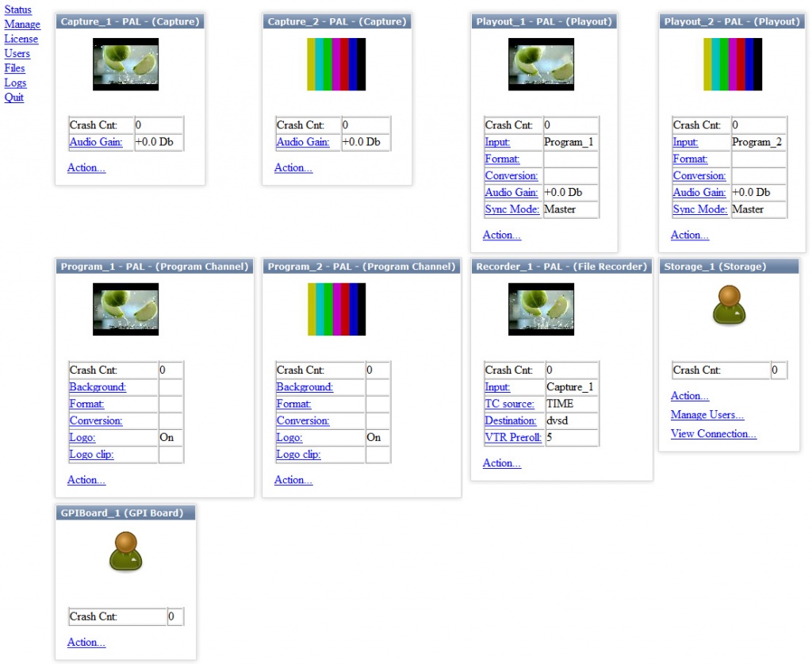Open View Connection link in Storage_1

(x=714, y=433)
